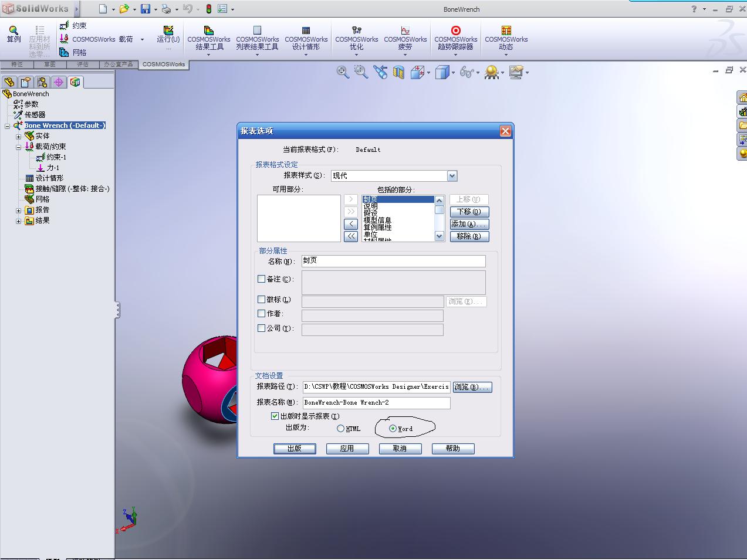Screen dimensions: 747x560
Task: Click the Hide/Show Items glasses icon
Action: pos(467,72)
